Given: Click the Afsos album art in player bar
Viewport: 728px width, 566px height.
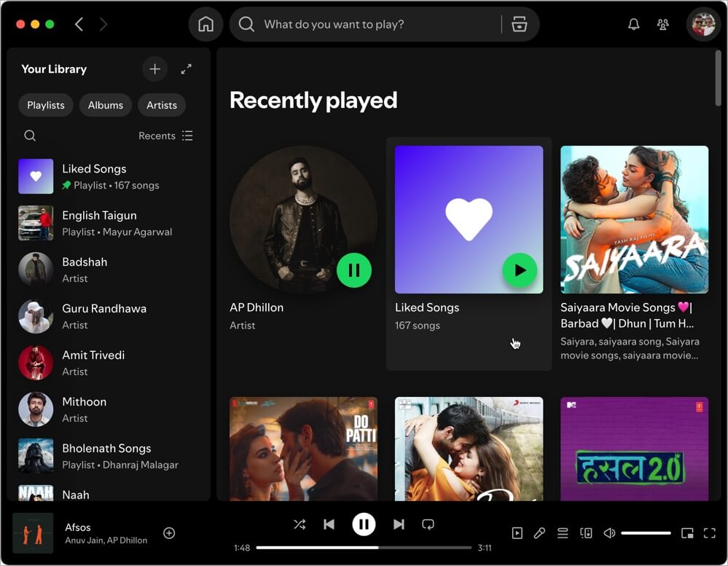Looking at the screenshot, I should tap(33, 533).
